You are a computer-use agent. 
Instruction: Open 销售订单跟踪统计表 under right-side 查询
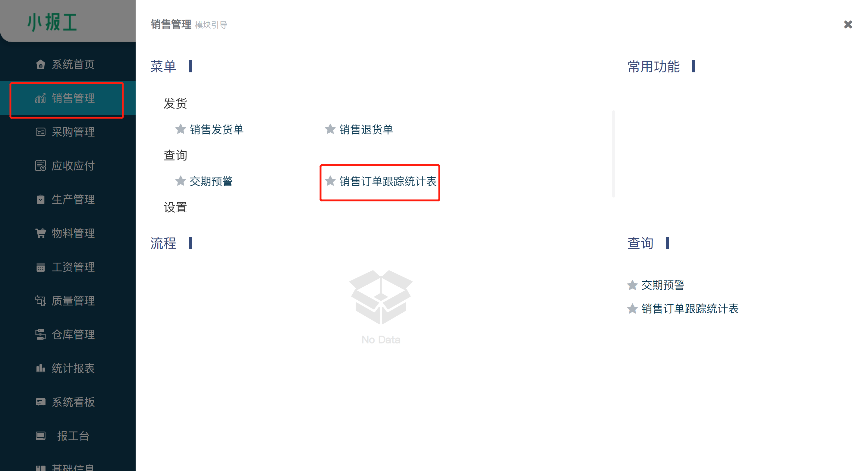coord(690,308)
